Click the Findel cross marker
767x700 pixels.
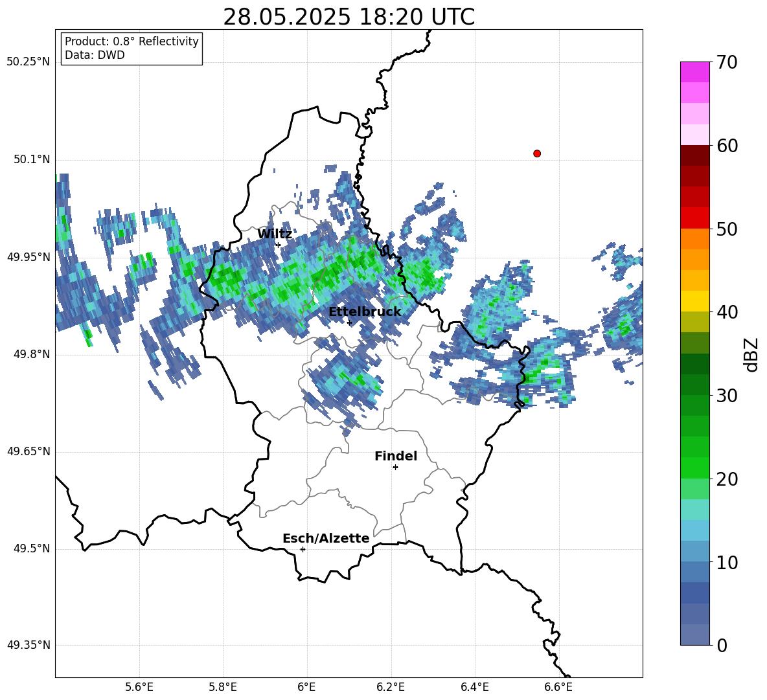[395, 468]
